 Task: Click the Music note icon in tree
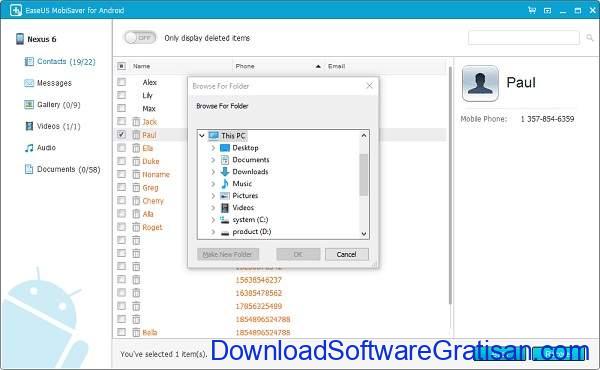coord(225,184)
